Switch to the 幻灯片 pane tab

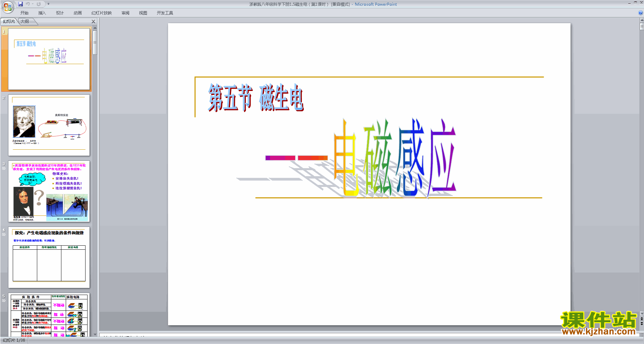[x=9, y=21]
